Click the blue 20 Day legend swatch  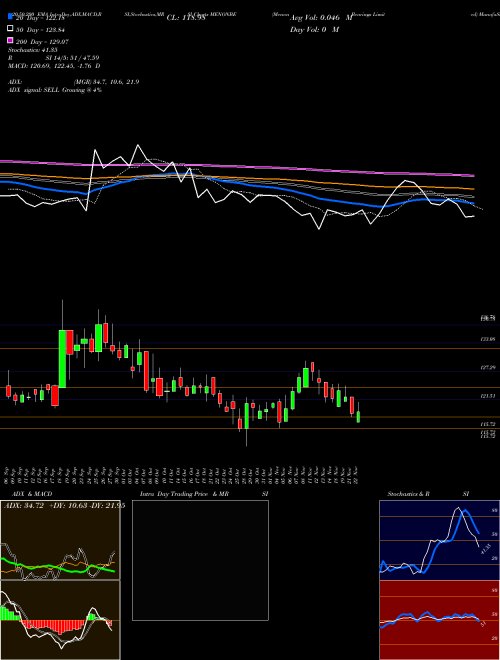coord(10,17)
